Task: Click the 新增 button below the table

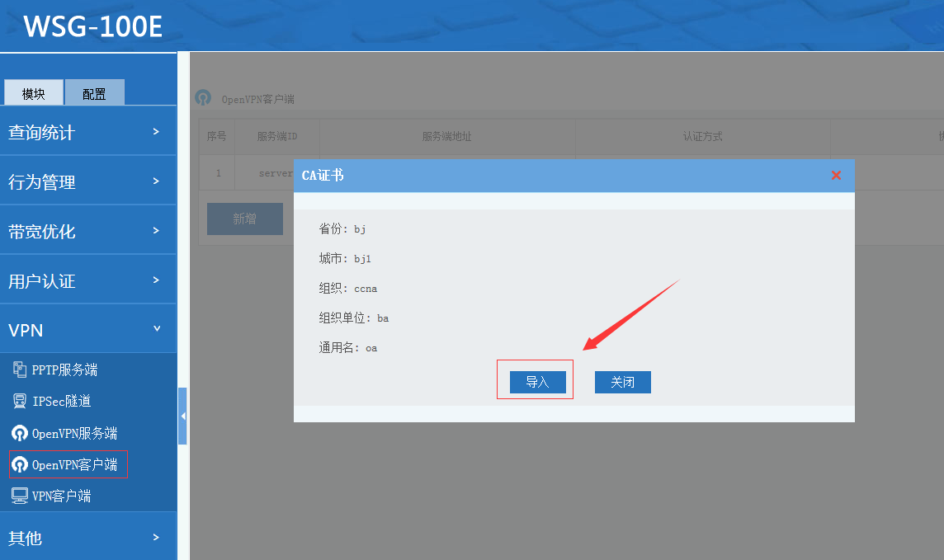Action: [x=244, y=219]
